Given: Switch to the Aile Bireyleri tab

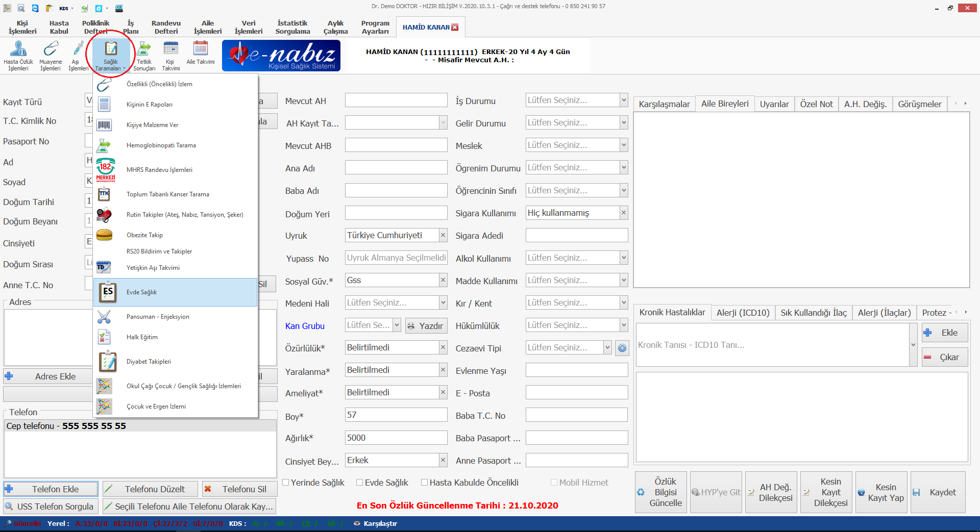Looking at the screenshot, I should point(724,104).
